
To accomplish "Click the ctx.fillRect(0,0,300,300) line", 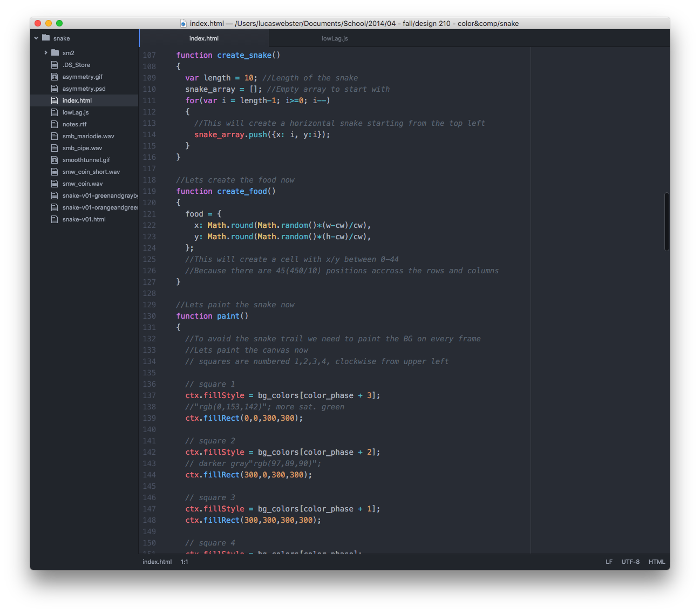I will [244, 418].
